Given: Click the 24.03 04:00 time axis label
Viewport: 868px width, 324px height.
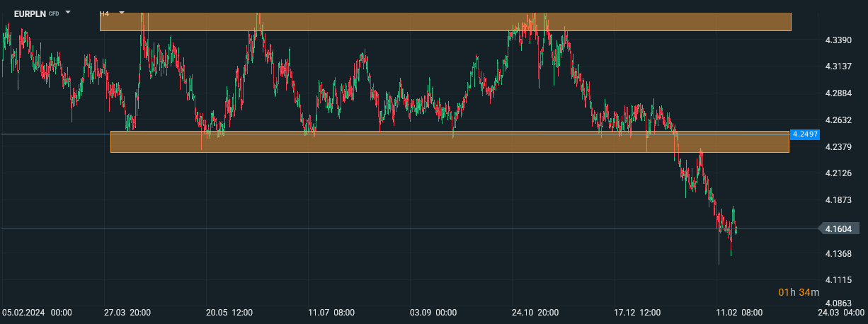Looking at the screenshot, I should [841, 312].
